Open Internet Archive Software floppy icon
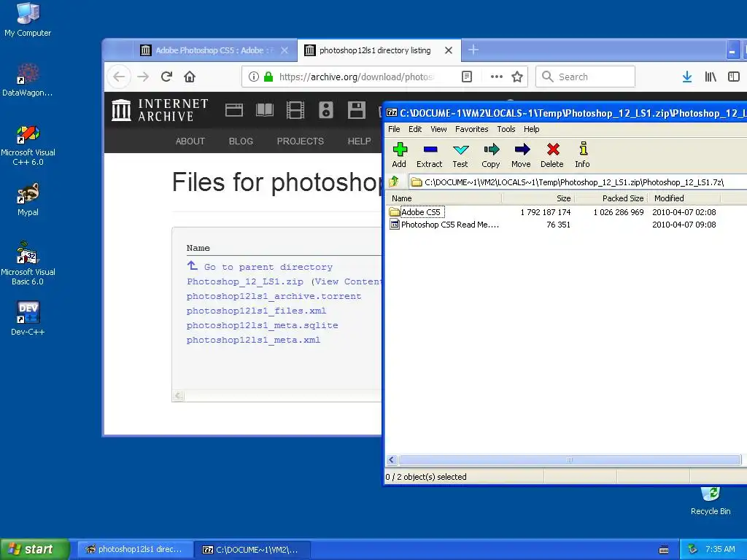This screenshot has width=747, height=560. coord(356,110)
